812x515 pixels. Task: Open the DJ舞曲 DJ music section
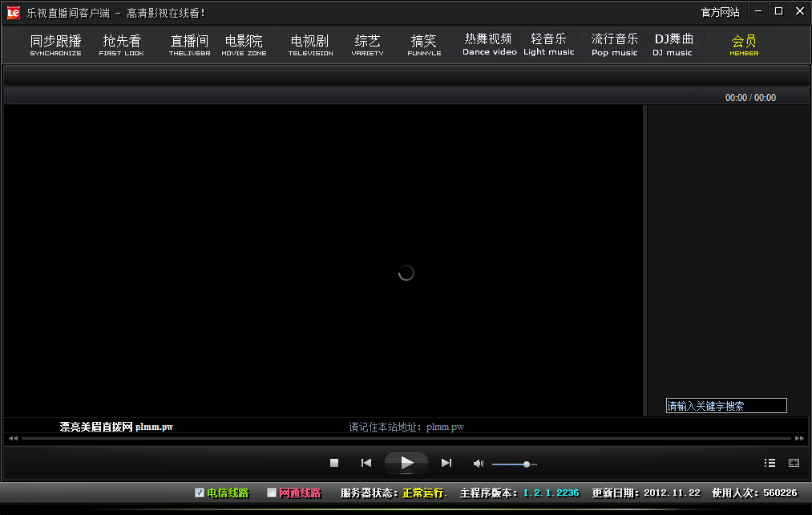(673, 44)
